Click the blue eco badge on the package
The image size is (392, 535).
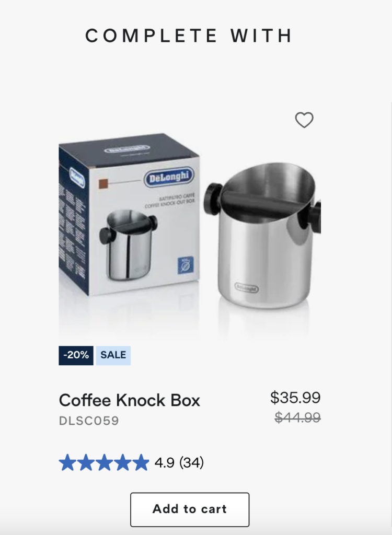point(186,265)
